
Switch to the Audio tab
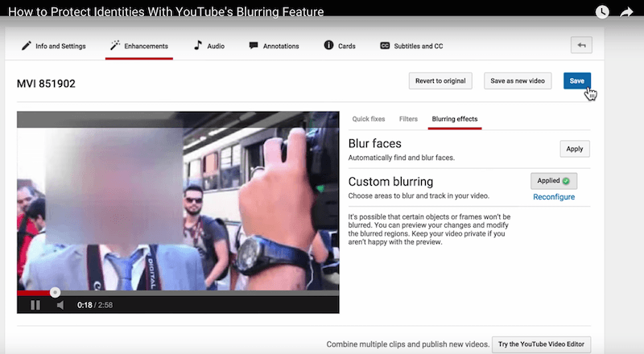coord(209,46)
